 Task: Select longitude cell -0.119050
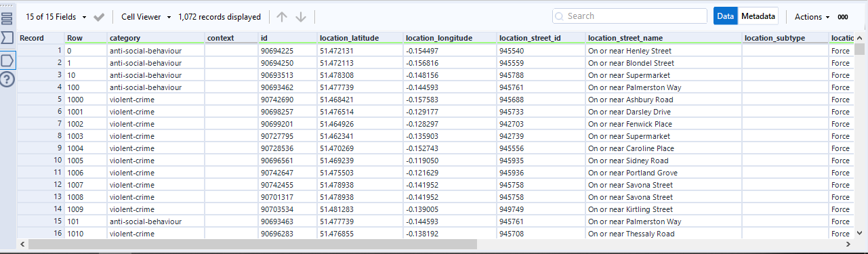click(450, 161)
